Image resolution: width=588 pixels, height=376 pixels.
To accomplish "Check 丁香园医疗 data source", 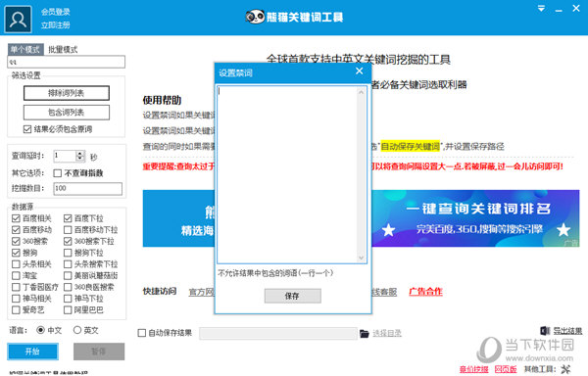I will pos(16,287).
